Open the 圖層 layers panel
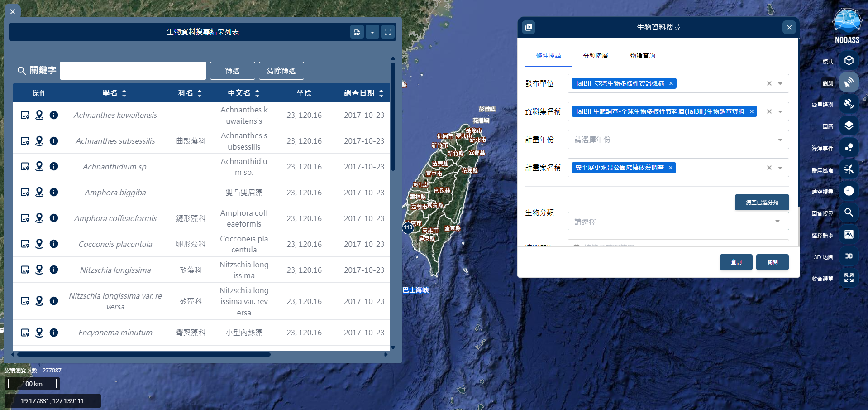The height and width of the screenshot is (410, 868). [849, 125]
